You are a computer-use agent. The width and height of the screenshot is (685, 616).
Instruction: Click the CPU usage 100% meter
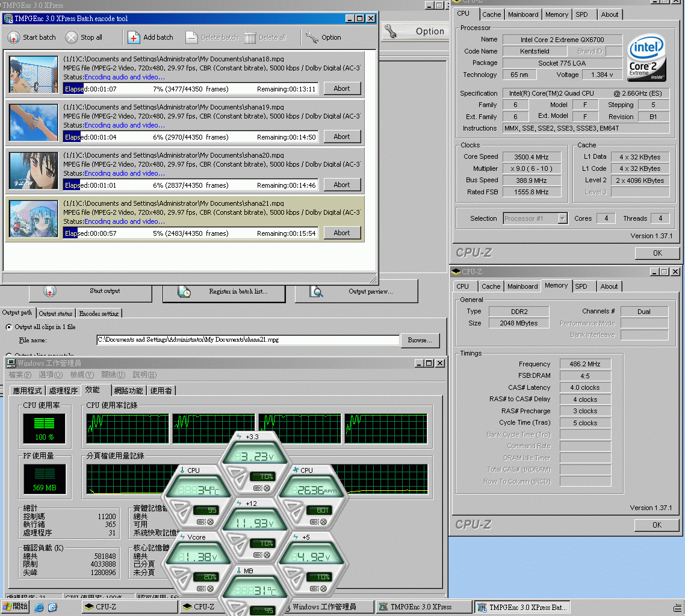pos(45,429)
